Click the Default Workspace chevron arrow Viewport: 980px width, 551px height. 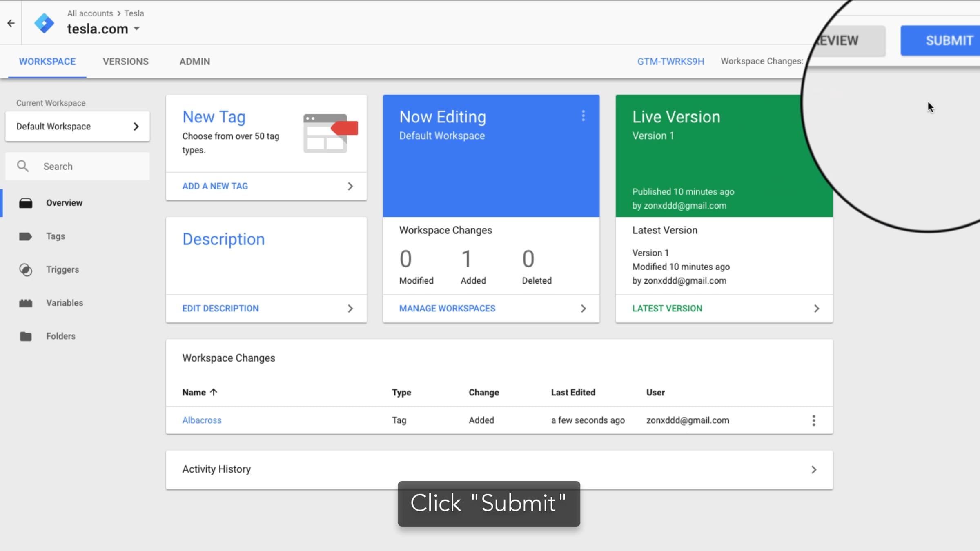coord(136,127)
